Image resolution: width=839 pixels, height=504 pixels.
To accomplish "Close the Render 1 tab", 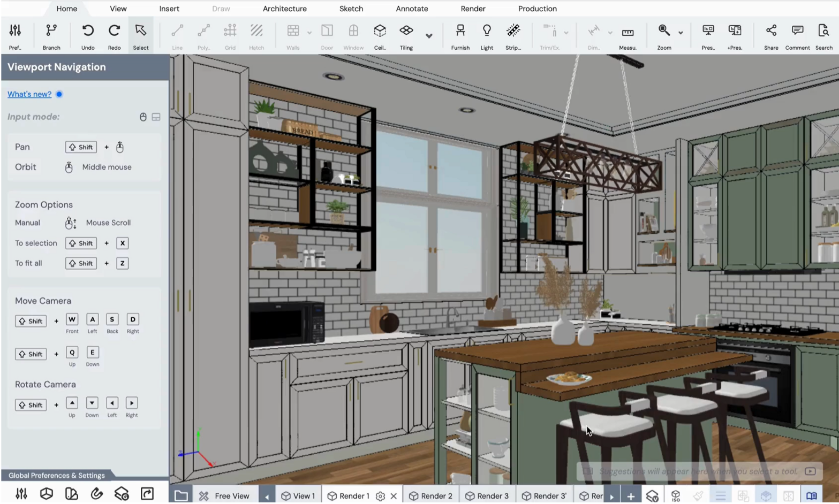I will 394,496.
